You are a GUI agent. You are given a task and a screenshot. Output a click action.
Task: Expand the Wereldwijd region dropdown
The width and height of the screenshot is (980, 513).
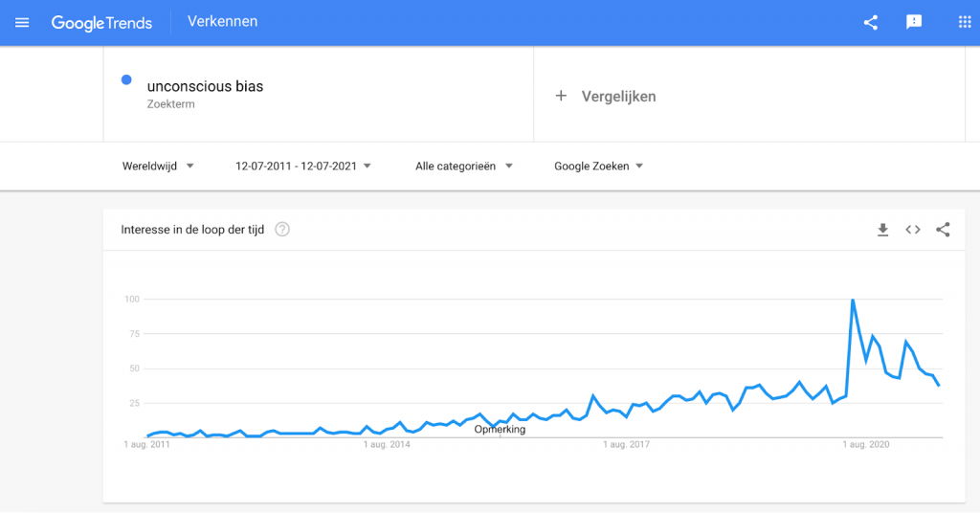tap(158, 167)
